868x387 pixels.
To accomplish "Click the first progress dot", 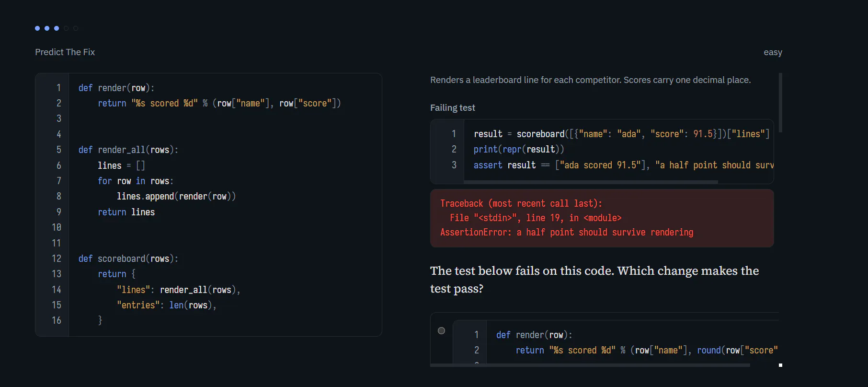I will click(37, 28).
